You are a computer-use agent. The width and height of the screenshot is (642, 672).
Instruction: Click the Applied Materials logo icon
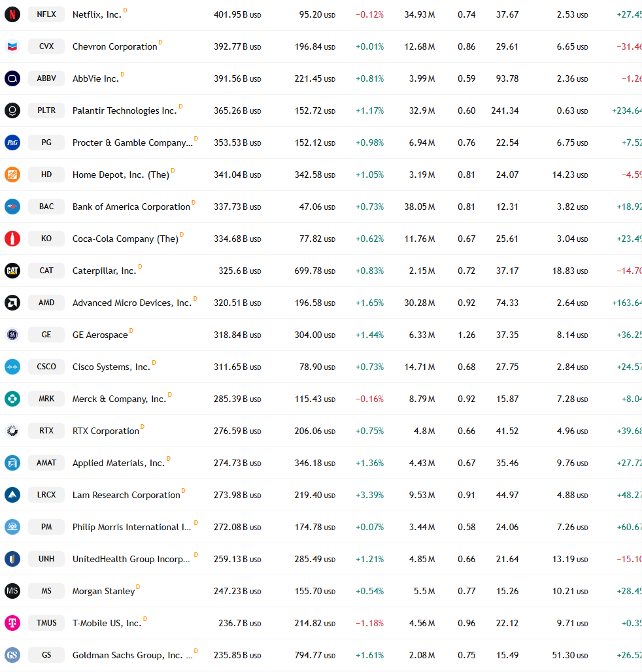(x=12, y=463)
